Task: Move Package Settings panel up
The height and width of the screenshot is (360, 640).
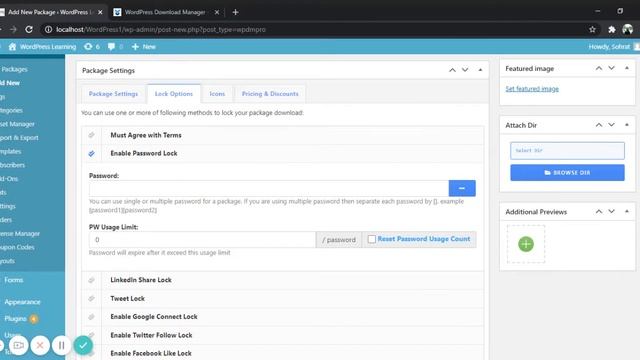Action: 452,70
